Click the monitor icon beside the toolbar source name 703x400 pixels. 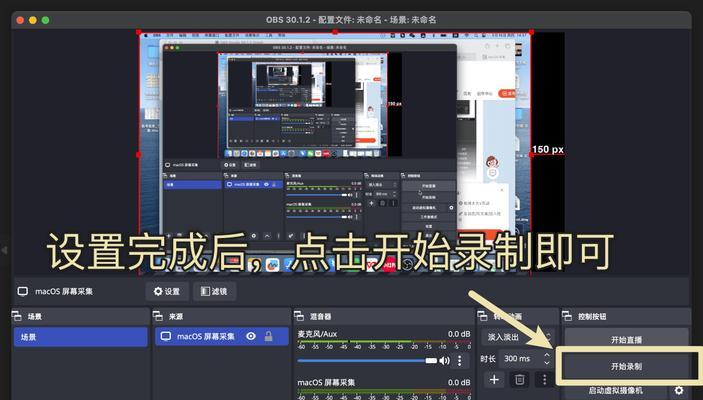click(x=22, y=291)
